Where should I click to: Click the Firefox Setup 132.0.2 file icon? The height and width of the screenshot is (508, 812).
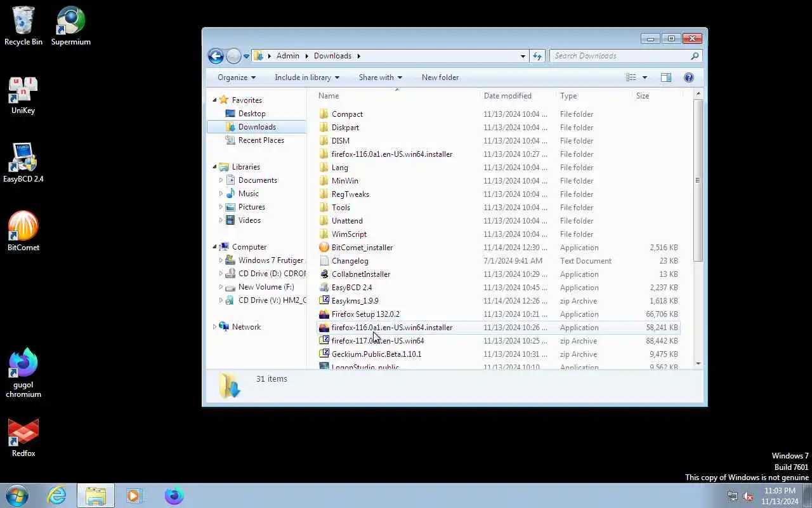pyautogui.click(x=324, y=314)
